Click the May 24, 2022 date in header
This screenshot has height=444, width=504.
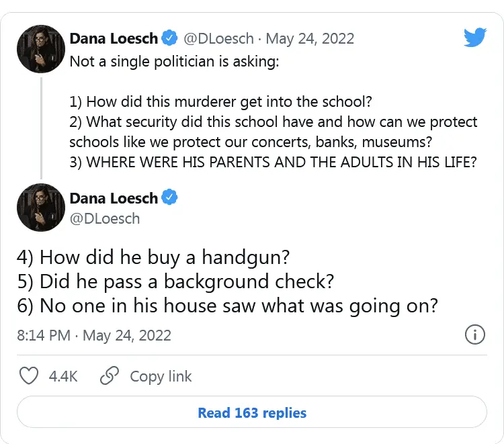tap(319, 38)
